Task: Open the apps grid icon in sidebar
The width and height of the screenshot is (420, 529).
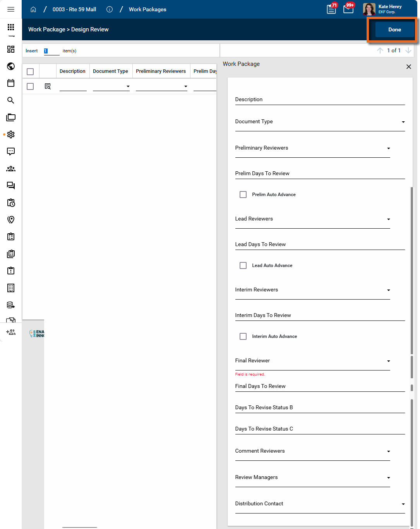Action: 11,27
